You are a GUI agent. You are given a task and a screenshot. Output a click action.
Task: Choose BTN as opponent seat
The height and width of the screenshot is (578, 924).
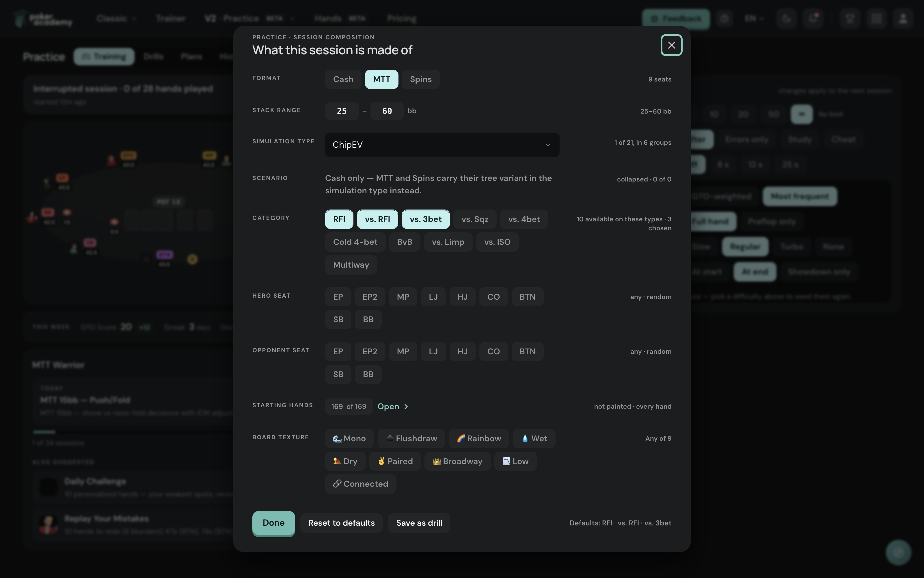click(x=527, y=351)
